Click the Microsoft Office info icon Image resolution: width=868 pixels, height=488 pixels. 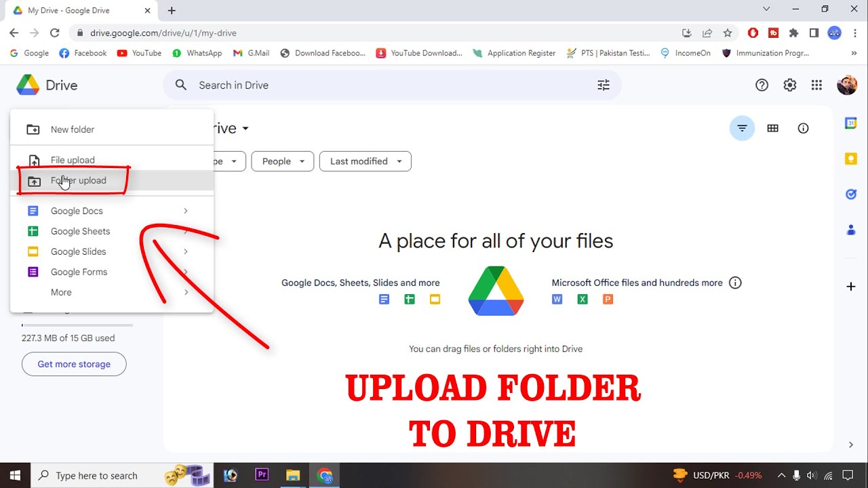tap(735, 283)
